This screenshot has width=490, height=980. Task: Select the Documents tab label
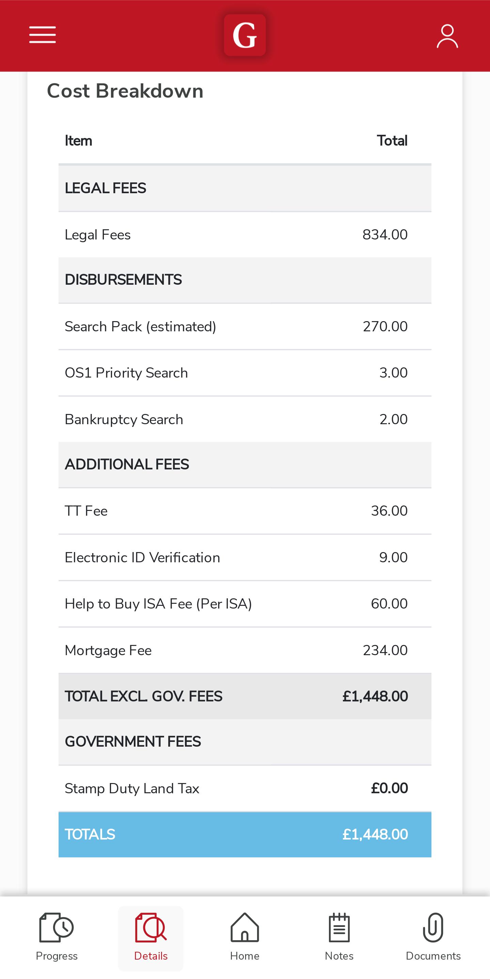[x=433, y=956]
